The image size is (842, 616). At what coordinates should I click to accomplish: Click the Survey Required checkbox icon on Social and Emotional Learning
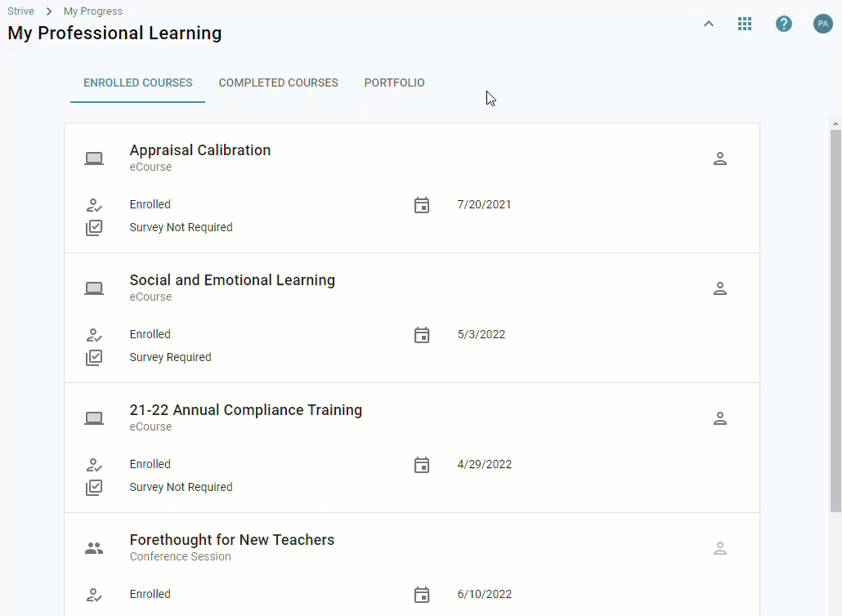(94, 357)
